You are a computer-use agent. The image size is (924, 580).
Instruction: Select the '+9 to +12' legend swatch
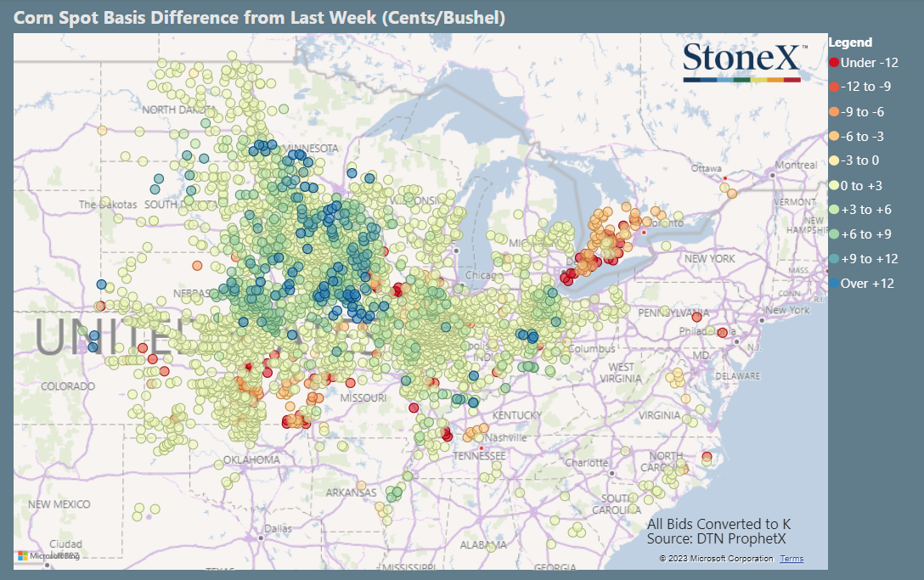tap(834, 259)
